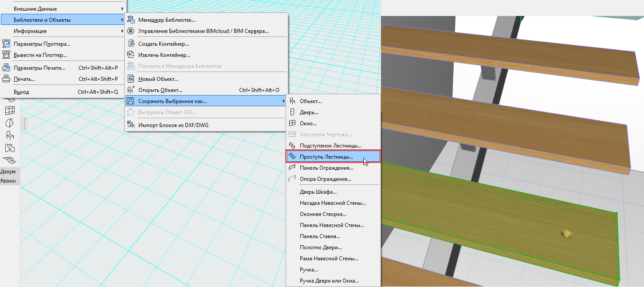
Task: Select the Zone tool in the toolbox
Action: [9, 147]
